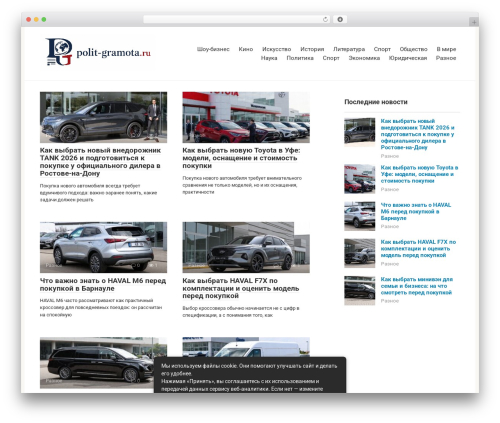Open sidebar link about HAVAL M6 в Барнауле
The image size is (500, 423).
416,211
